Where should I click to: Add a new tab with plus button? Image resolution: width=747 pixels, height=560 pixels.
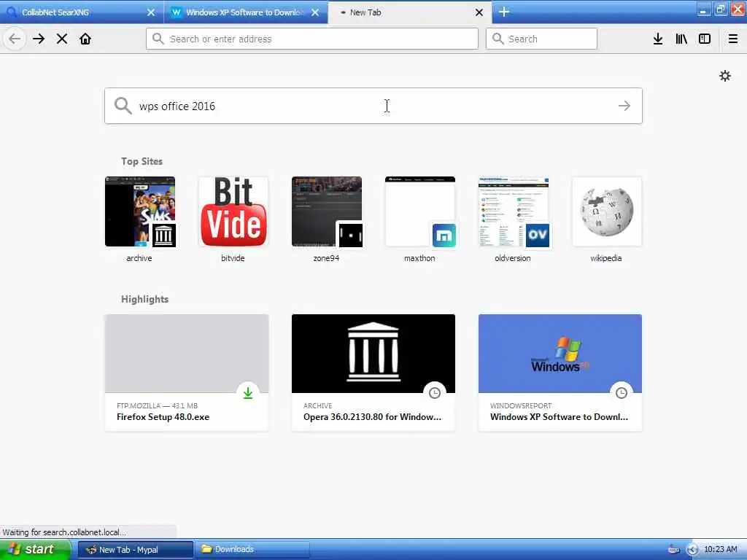[x=504, y=12]
